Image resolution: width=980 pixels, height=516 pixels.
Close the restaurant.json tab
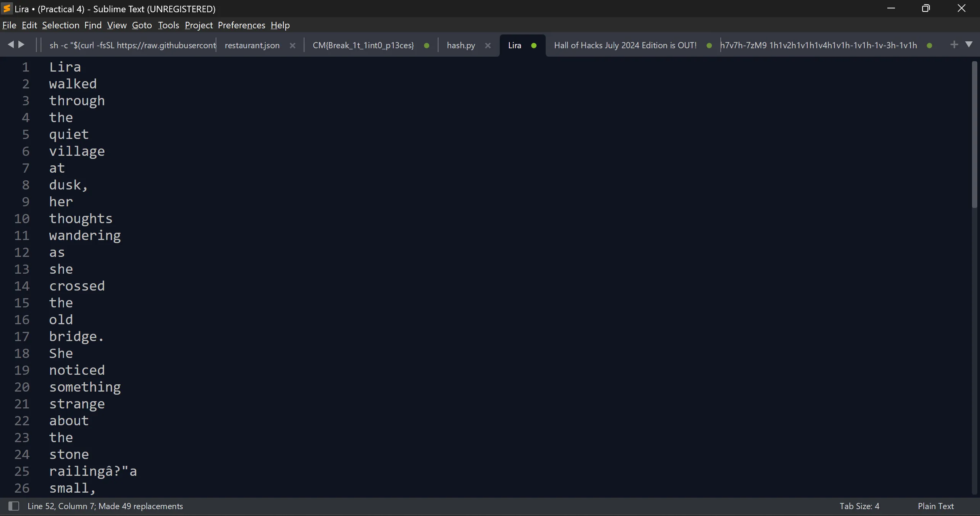click(x=293, y=46)
